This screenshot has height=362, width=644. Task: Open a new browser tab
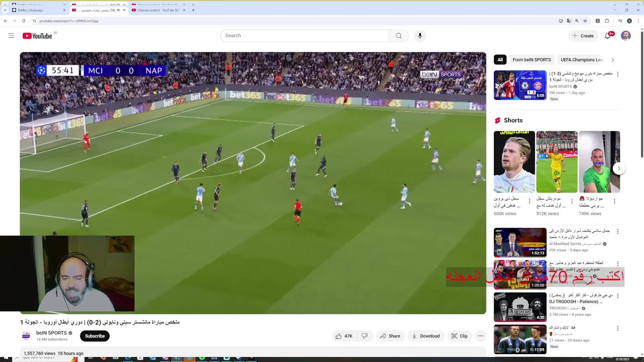(193, 10)
